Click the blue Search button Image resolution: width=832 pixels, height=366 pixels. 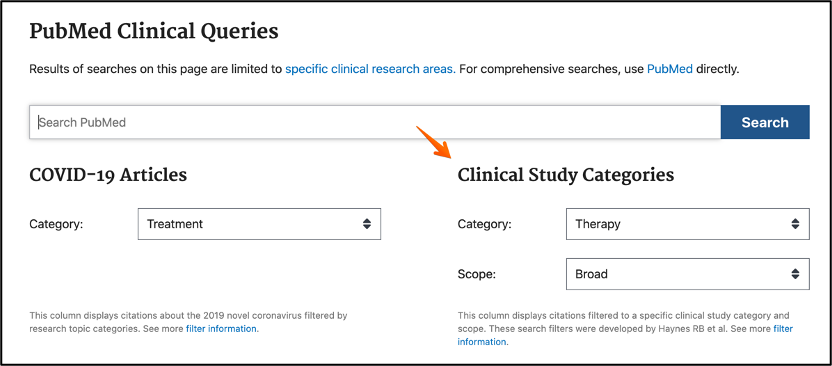[765, 122]
